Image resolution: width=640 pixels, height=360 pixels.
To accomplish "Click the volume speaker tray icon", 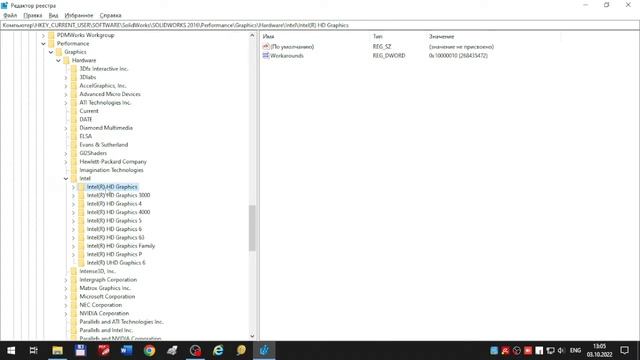I will click(x=561, y=351).
